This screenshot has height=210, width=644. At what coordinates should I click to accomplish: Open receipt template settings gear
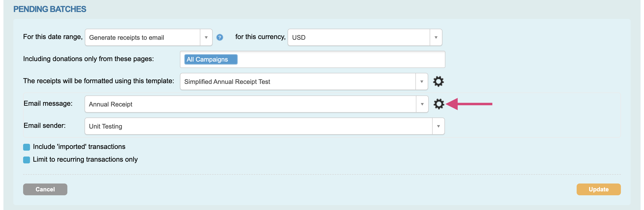click(x=438, y=81)
